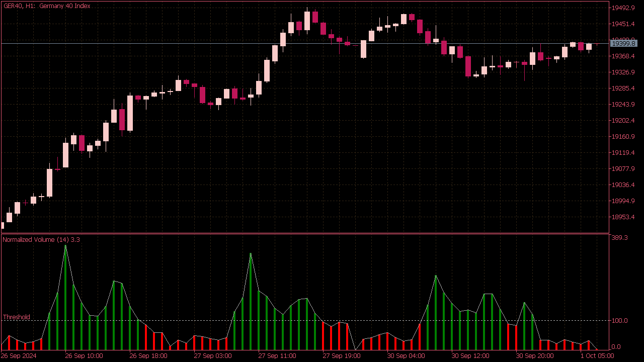Click the 19451.4 price axis label
This screenshot has height=362, width=644.
[x=623, y=24]
